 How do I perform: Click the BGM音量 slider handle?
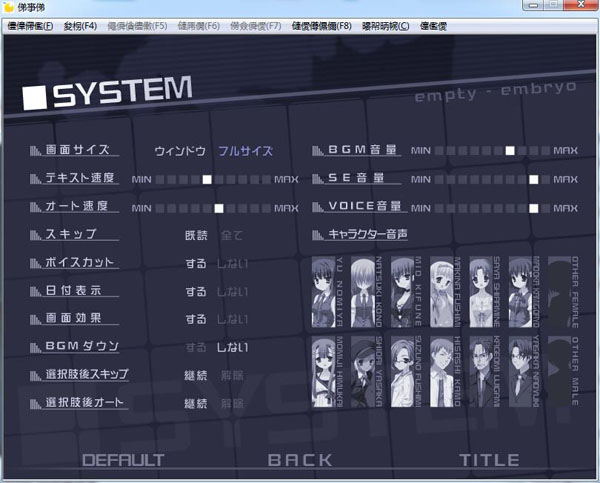[x=510, y=150]
